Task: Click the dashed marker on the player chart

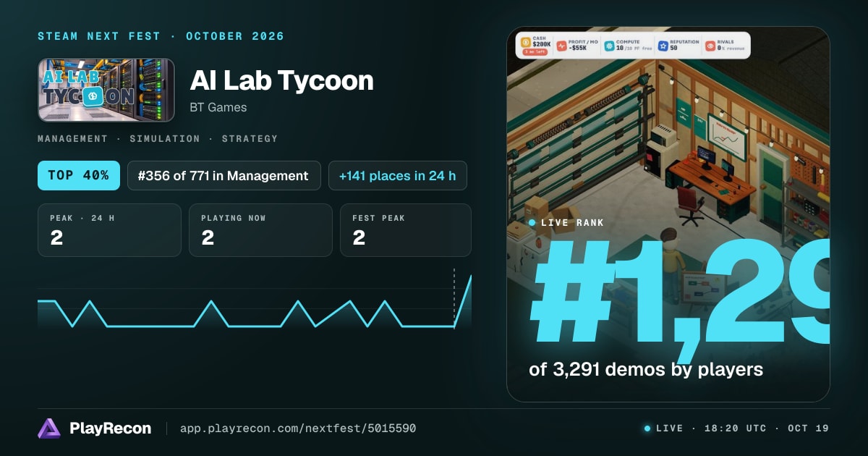Action: [454, 298]
